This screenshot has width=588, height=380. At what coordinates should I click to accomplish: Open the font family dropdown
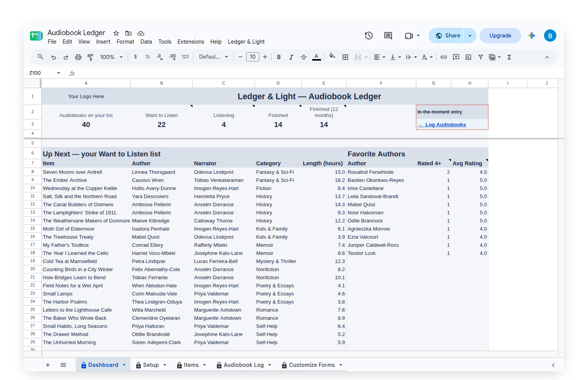tap(213, 57)
